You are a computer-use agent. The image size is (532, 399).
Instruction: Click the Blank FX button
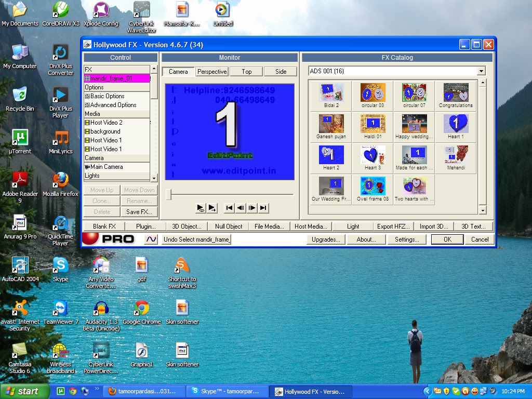coord(104,227)
